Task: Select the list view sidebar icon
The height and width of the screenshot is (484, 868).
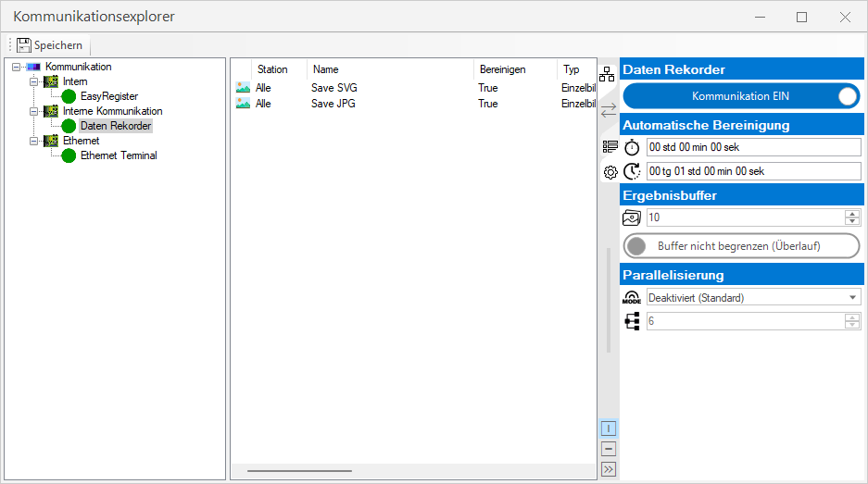Action: (x=610, y=146)
